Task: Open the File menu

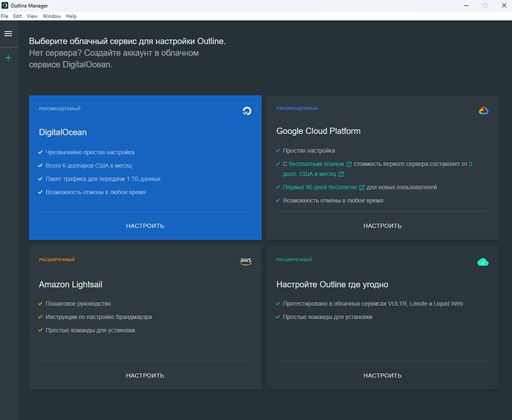Action: [x=4, y=16]
